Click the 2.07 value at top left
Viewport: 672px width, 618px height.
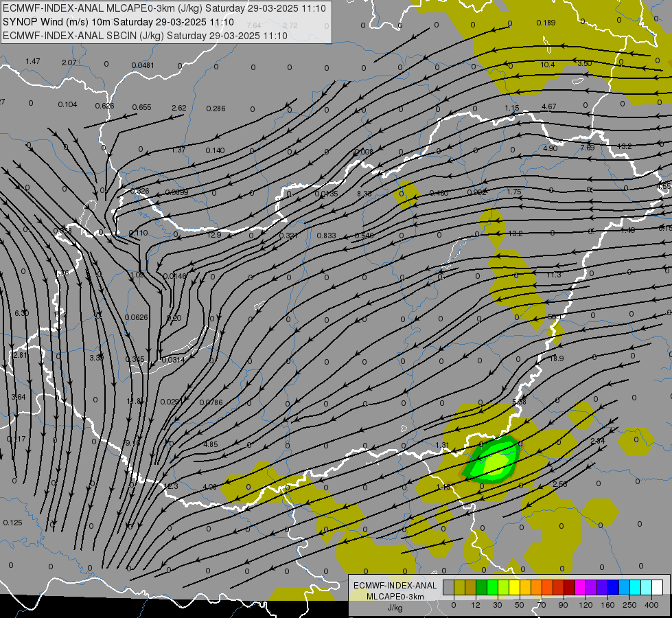point(69,62)
